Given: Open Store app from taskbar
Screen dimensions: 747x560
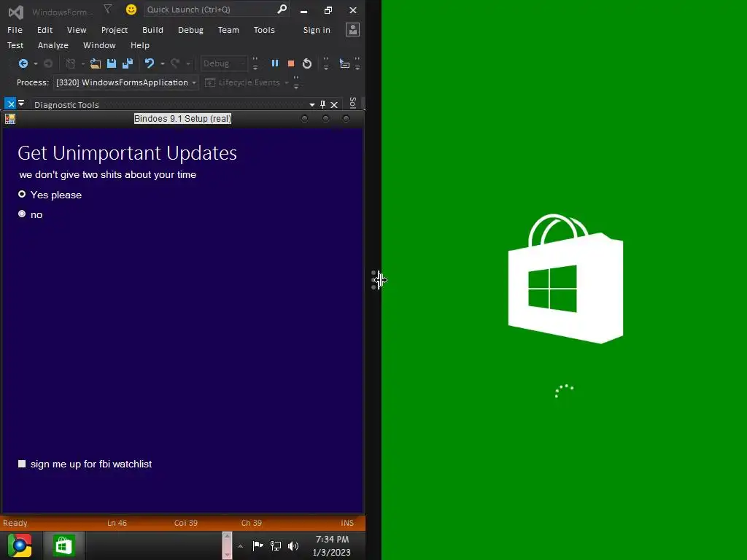Looking at the screenshot, I should click(x=63, y=545).
